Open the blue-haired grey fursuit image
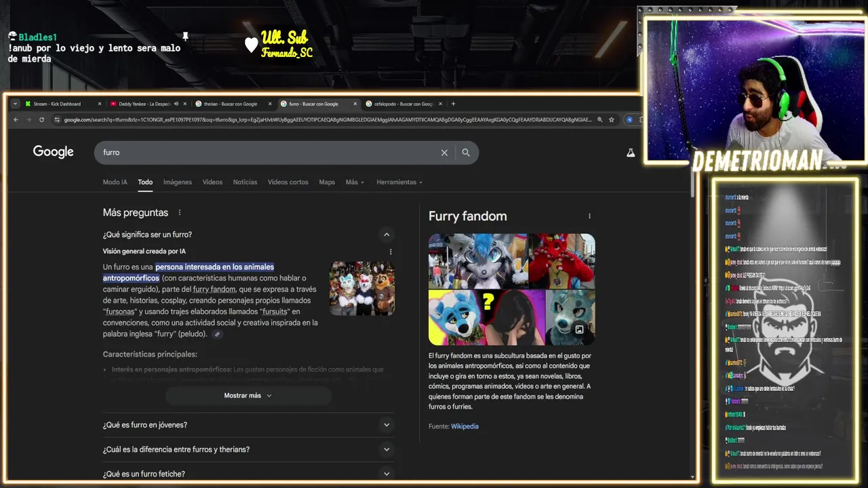 478,261
